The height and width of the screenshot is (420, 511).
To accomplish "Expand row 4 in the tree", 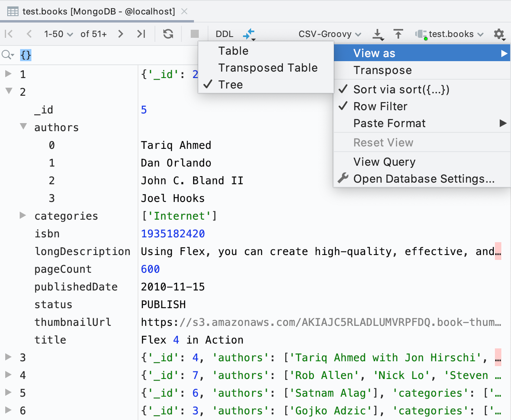I will pos(8,375).
